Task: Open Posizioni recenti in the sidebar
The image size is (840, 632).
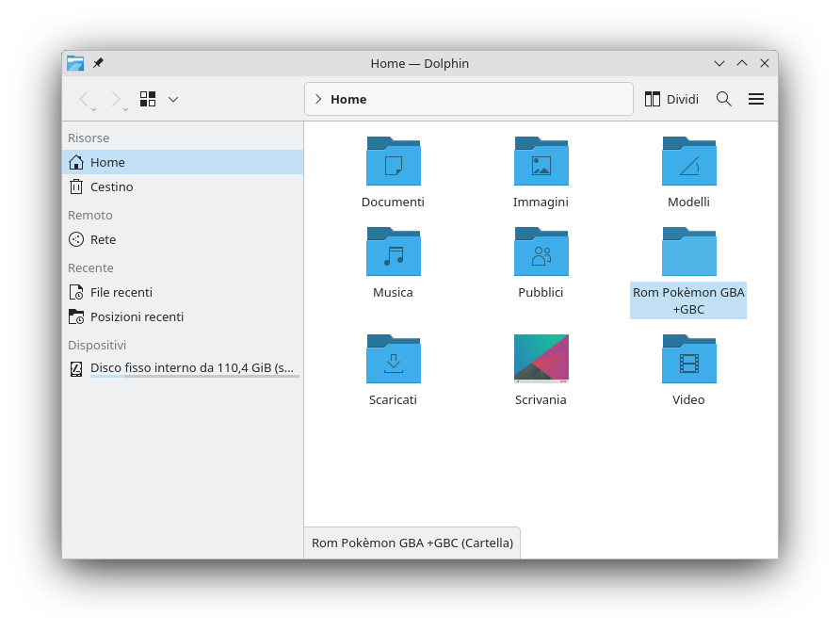Action: tap(136, 316)
